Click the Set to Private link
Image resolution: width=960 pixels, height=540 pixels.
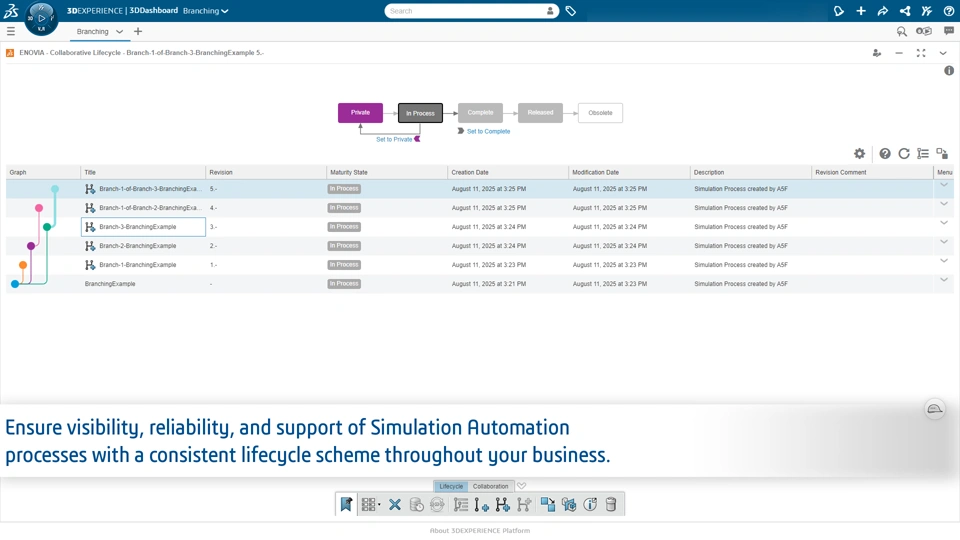[394, 139]
